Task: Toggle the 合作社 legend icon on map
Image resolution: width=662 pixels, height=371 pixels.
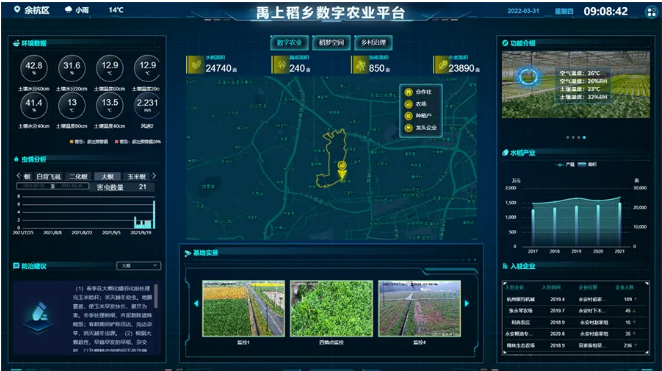Action: [408, 92]
